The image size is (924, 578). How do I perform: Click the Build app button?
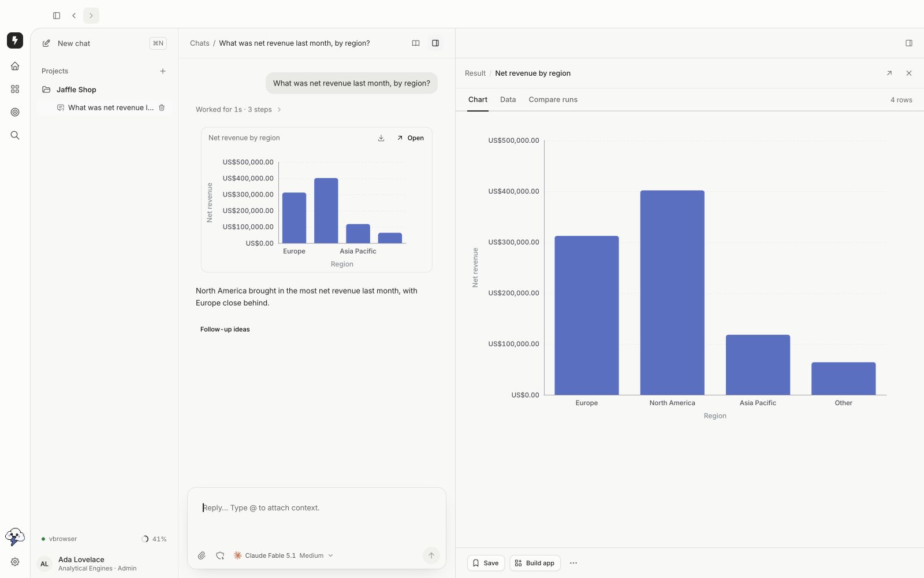pos(535,563)
